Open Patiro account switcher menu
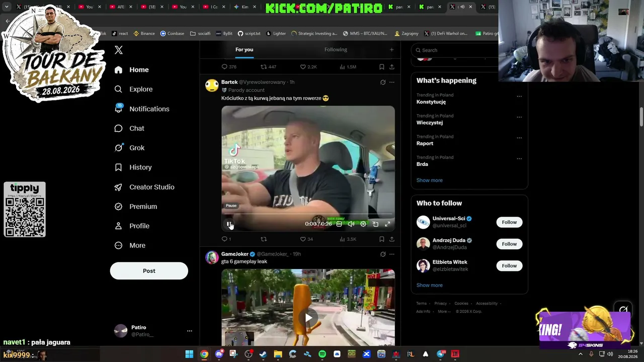Viewport: 644px width, 362px height. [153, 330]
